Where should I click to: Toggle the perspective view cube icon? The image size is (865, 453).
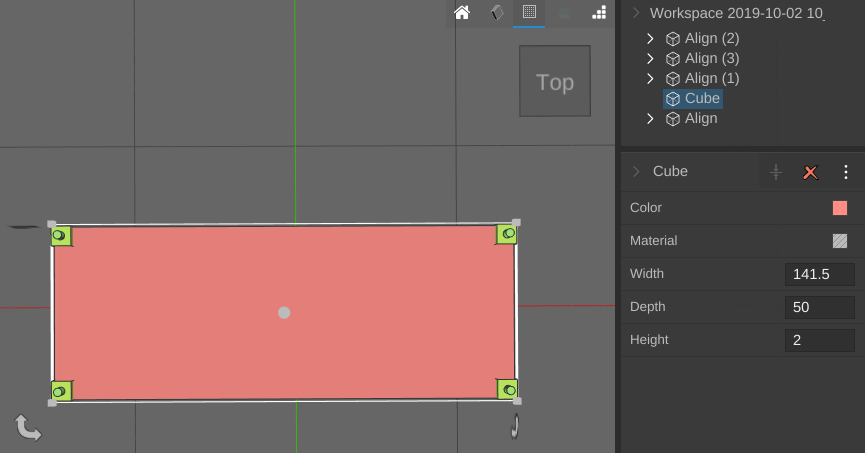point(497,12)
